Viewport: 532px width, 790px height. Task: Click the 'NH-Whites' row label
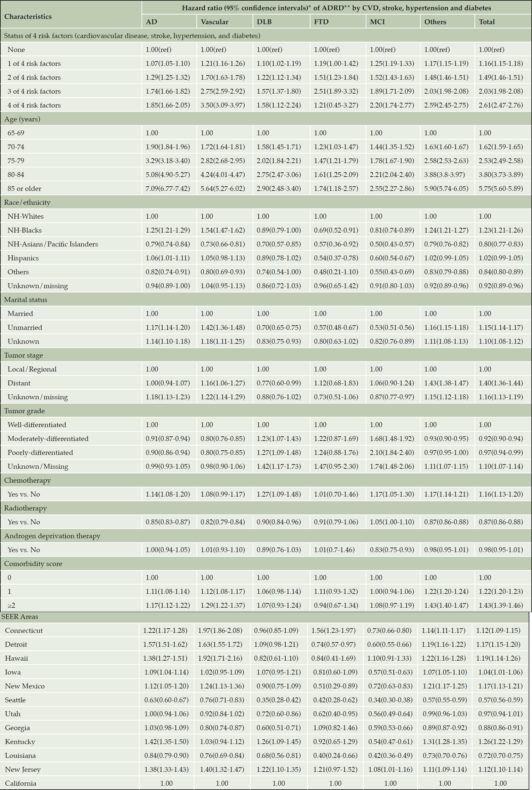pos(25,216)
